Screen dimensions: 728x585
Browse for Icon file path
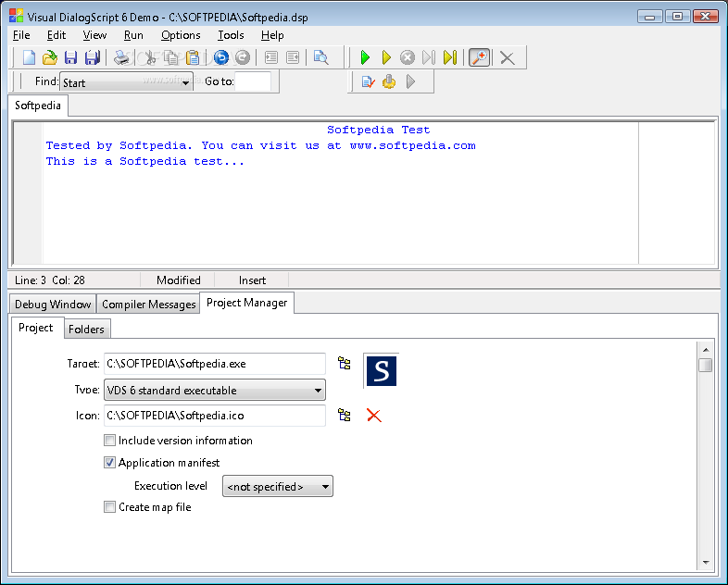pos(344,416)
